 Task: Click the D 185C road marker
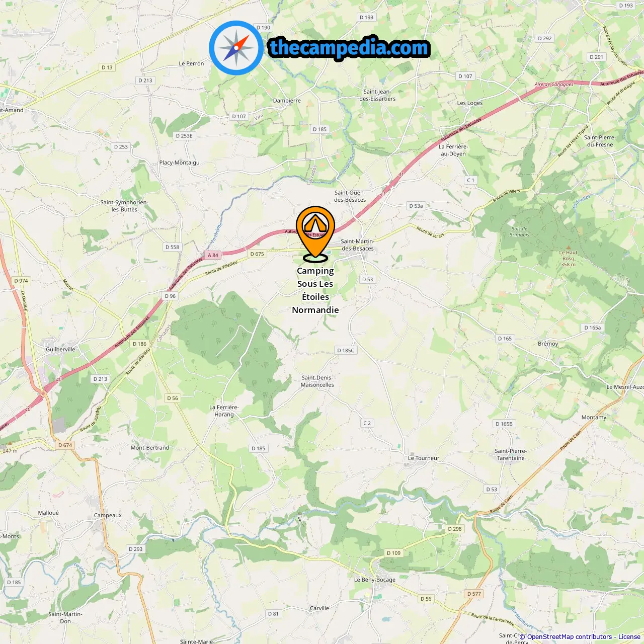tap(346, 351)
